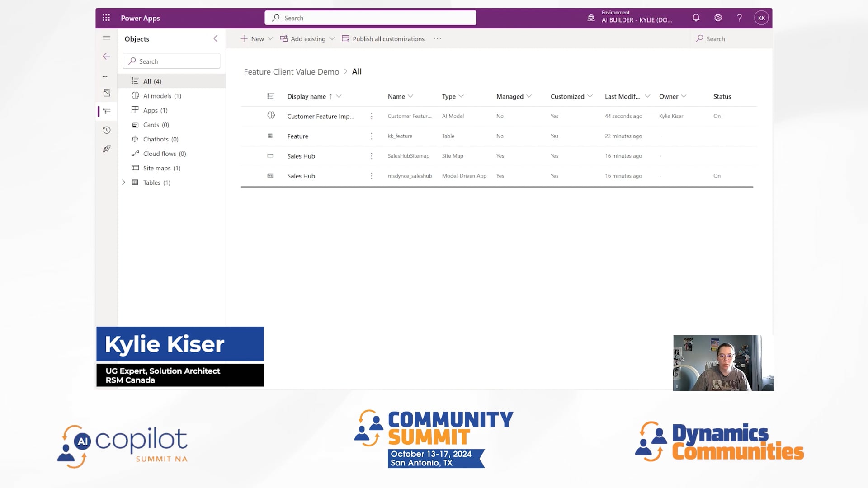Open the Power Apps app launcher waffle
Screen dimensions: 868x488
[106, 18]
